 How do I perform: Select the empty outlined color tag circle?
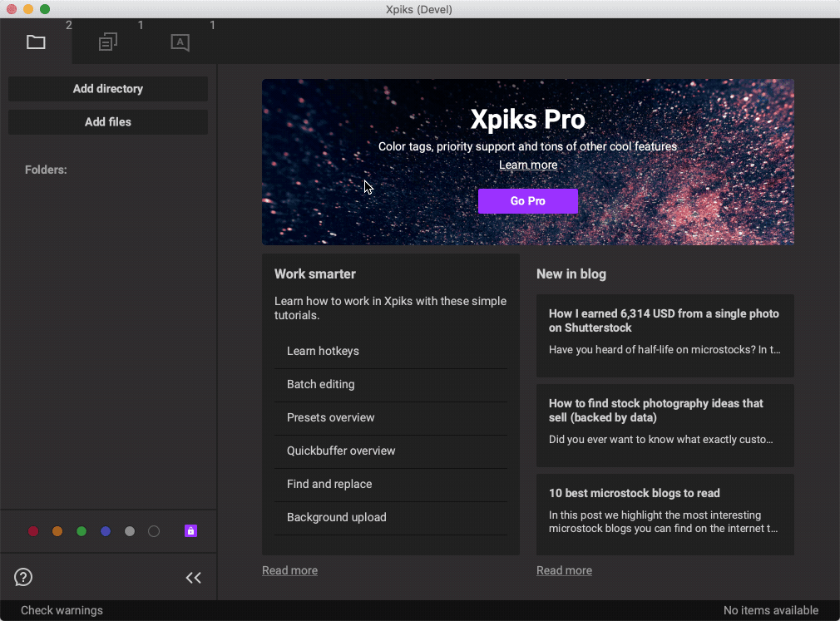click(x=153, y=530)
